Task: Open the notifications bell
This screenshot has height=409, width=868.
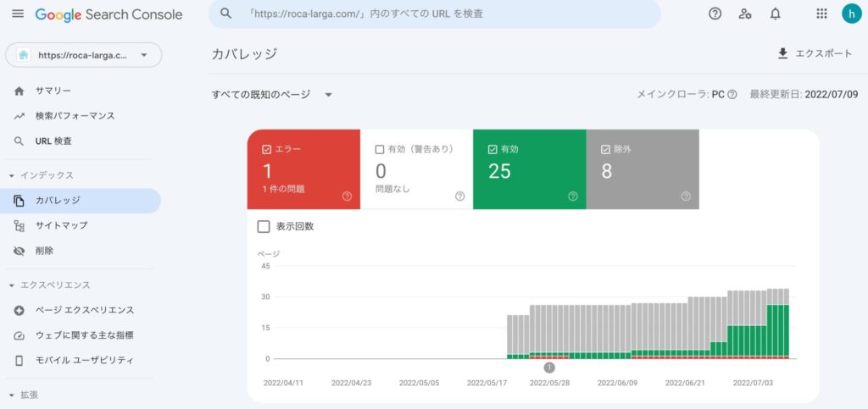Action: coord(775,14)
